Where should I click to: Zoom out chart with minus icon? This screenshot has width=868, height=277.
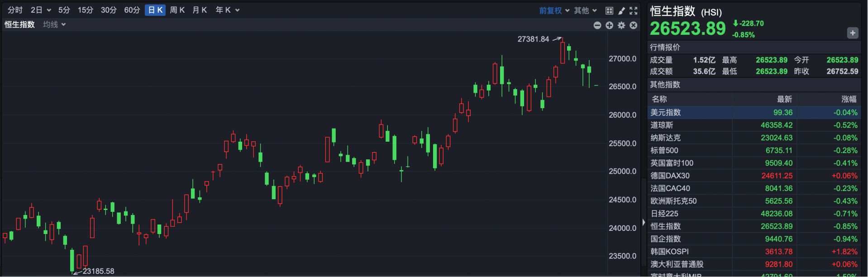(597, 25)
